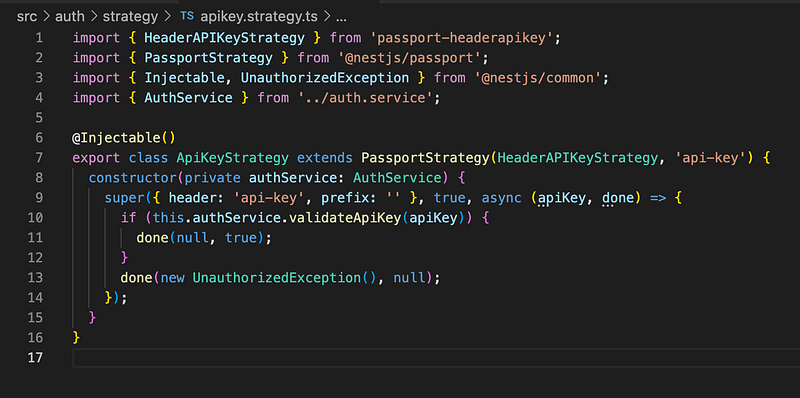
Task: Click the 'private' keyword on line 8
Action: point(212,178)
